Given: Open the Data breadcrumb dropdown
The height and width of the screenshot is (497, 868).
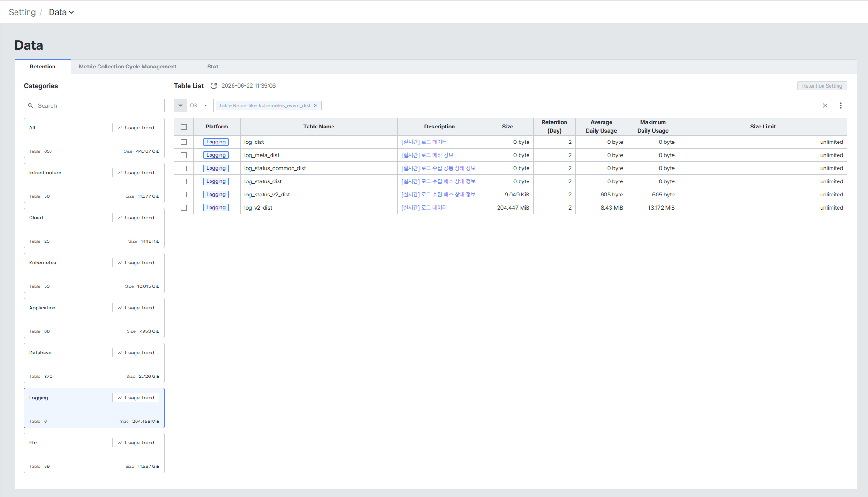Looking at the screenshot, I should (x=61, y=12).
